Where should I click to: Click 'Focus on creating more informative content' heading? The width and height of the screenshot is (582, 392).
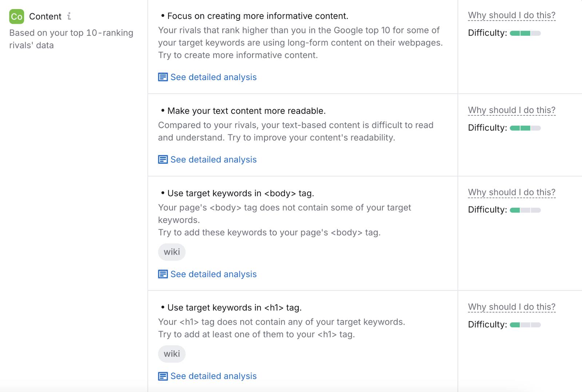pyautogui.click(x=258, y=16)
